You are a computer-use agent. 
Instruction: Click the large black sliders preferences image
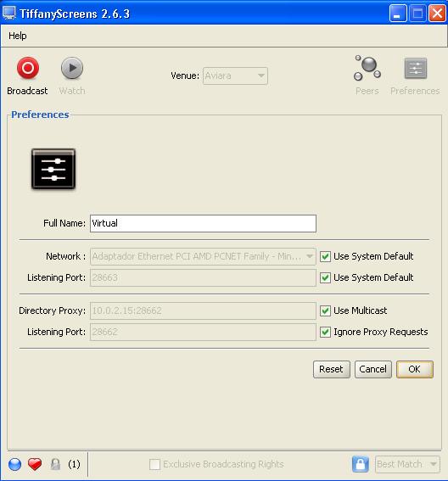pyautogui.click(x=53, y=169)
